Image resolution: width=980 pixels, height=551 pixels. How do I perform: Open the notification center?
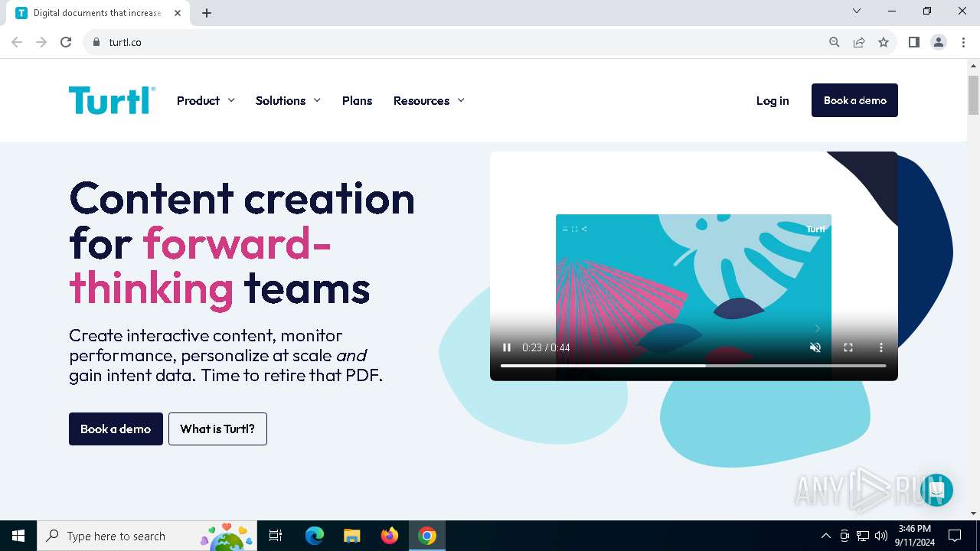point(955,536)
